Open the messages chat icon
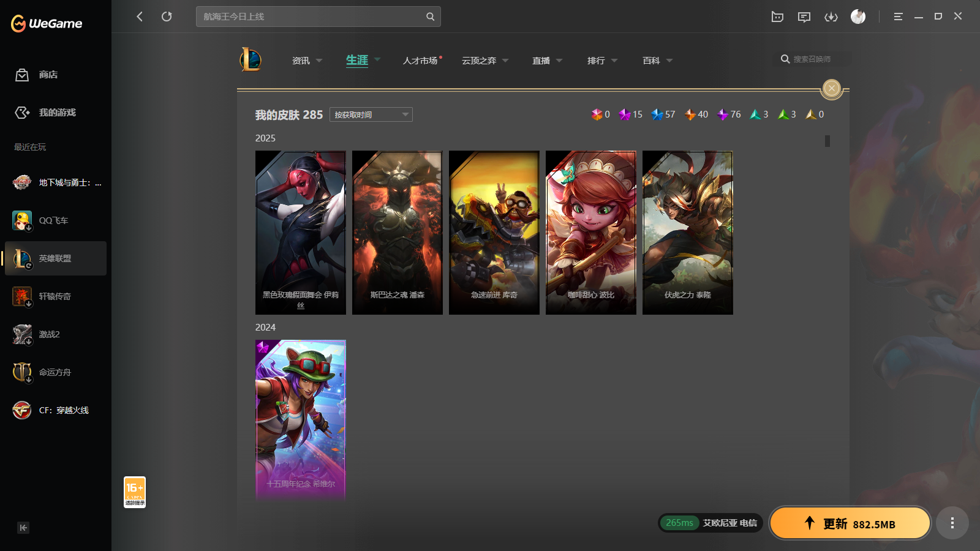The width and height of the screenshot is (980, 551). pos(804,17)
